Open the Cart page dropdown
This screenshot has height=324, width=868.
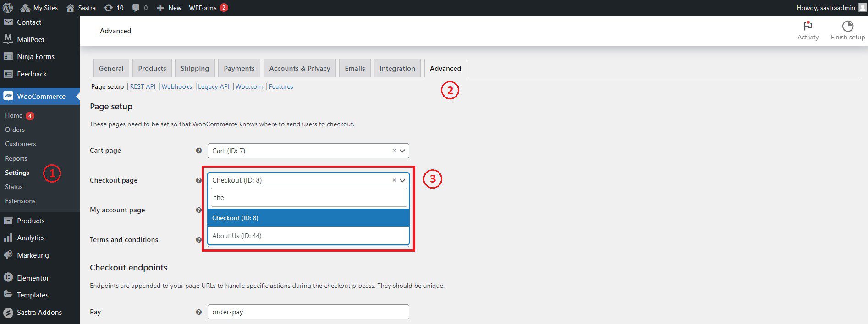308,151
